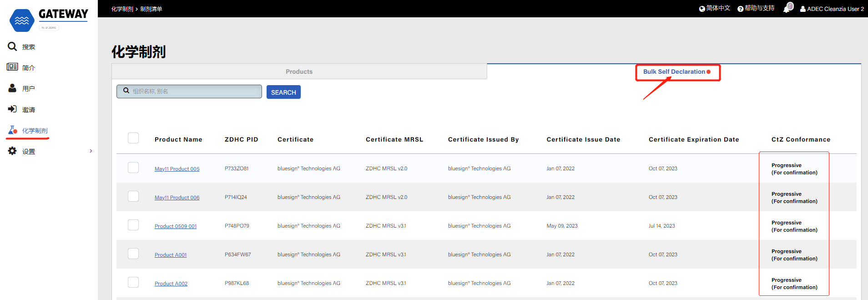Click the flask icon beside 化学制剂
Image resolution: width=868 pixels, height=300 pixels.
click(x=13, y=130)
